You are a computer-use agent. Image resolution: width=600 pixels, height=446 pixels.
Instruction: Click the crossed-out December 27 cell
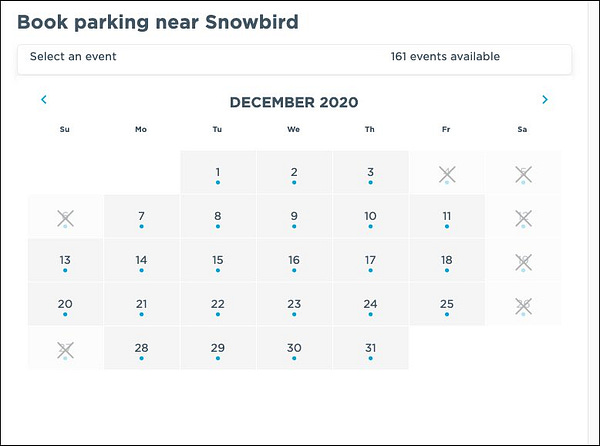(65, 348)
